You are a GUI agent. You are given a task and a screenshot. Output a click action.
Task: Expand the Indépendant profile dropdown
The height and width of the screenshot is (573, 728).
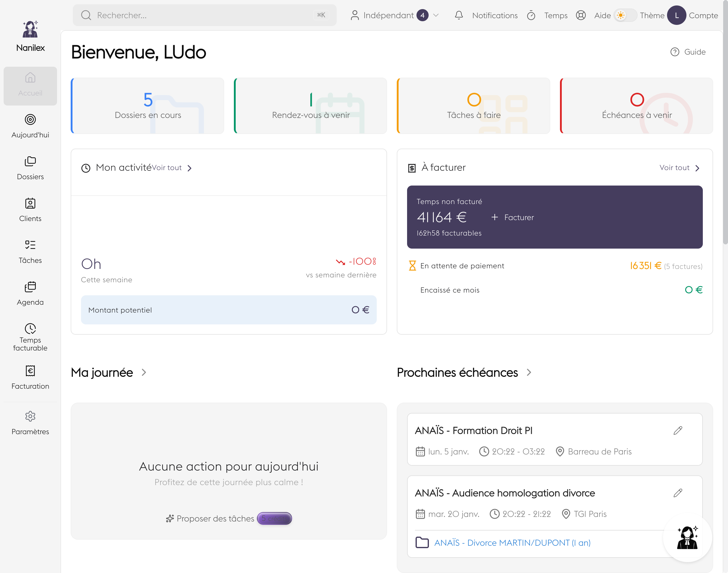(436, 15)
